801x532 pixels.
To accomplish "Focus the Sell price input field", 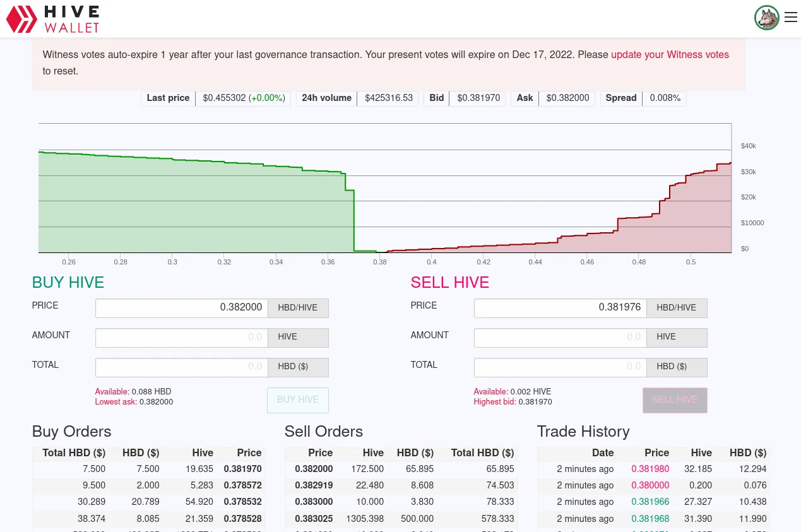I will (x=561, y=308).
